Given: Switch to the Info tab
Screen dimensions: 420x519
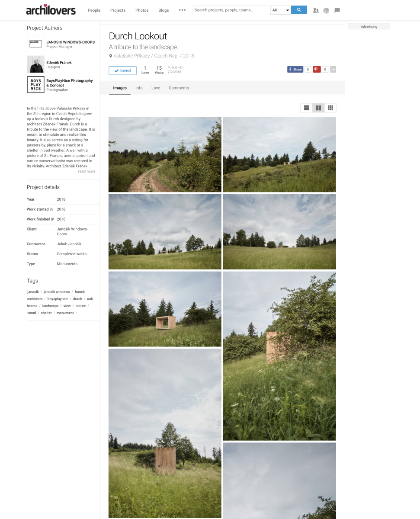Looking at the screenshot, I should pyautogui.click(x=139, y=88).
